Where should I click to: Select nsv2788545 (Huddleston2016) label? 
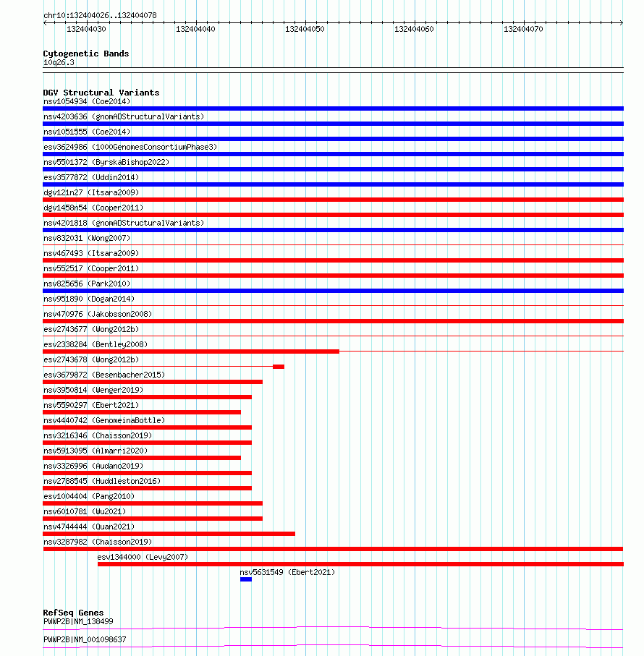coord(102,481)
